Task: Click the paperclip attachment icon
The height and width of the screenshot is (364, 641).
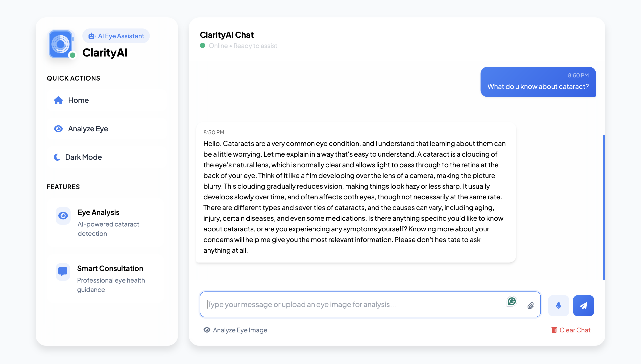Action: click(531, 305)
